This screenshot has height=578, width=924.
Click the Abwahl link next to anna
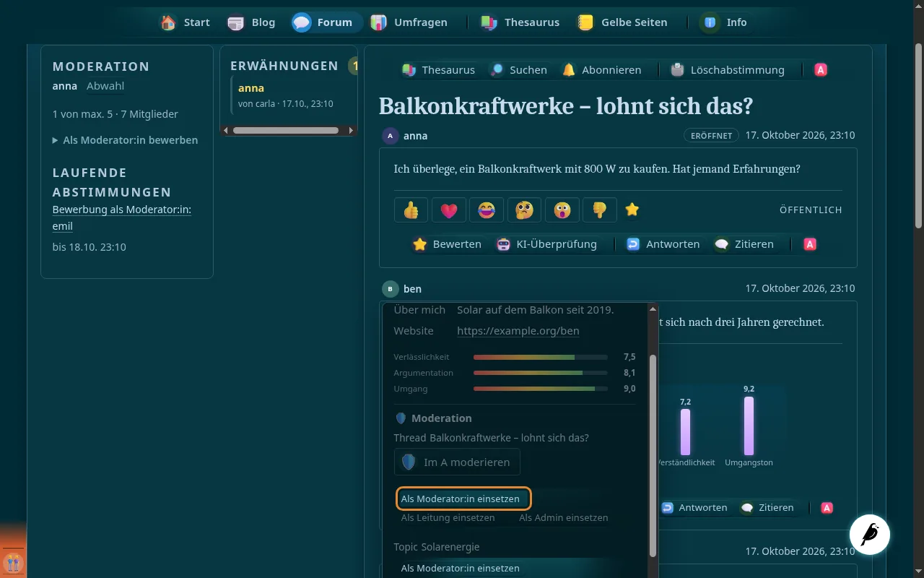(105, 86)
